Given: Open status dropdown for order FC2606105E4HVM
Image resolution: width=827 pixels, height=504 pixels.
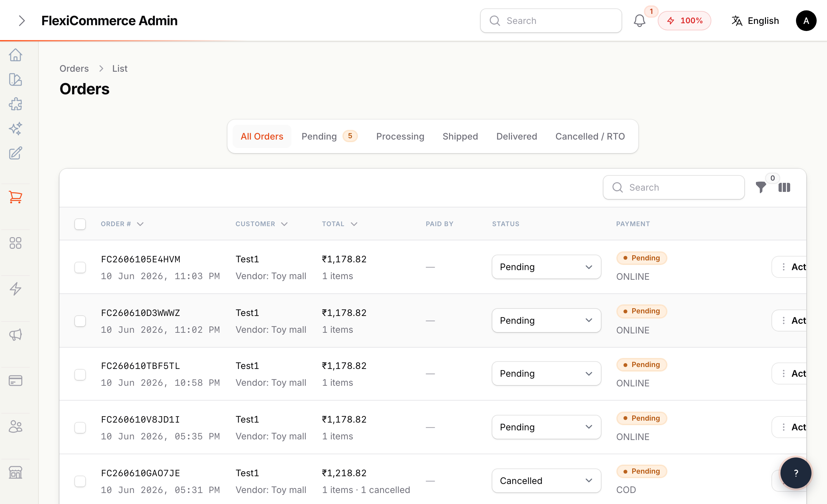Looking at the screenshot, I should [x=546, y=267].
